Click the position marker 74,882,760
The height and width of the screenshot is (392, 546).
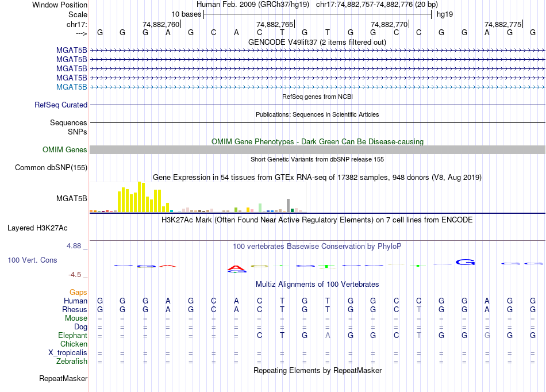coord(161,24)
